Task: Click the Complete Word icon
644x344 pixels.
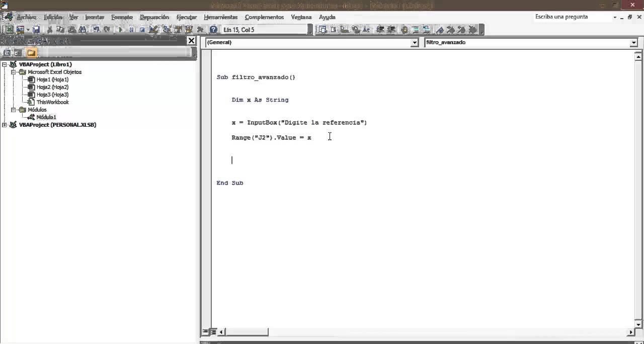Action: 366,30
